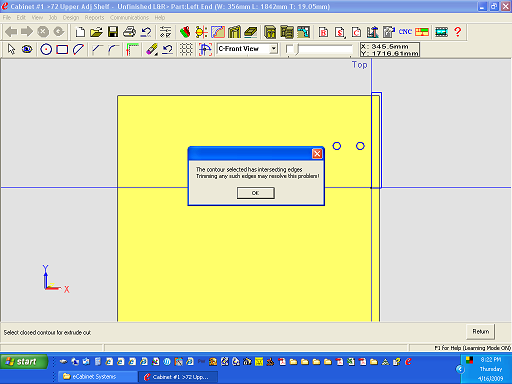Image resolution: width=512 pixels, height=384 pixels.
Task: Open the red B report icon
Action: click(323, 32)
